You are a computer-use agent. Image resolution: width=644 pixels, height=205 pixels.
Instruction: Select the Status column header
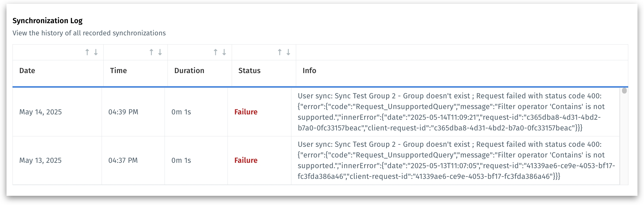coord(249,71)
